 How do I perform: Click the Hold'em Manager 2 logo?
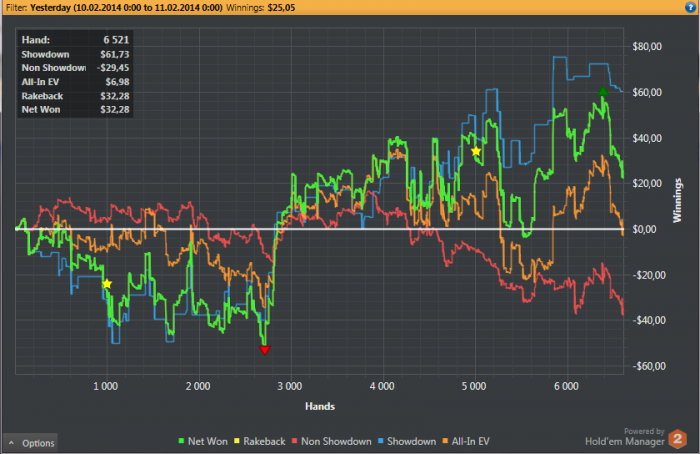coord(677,439)
